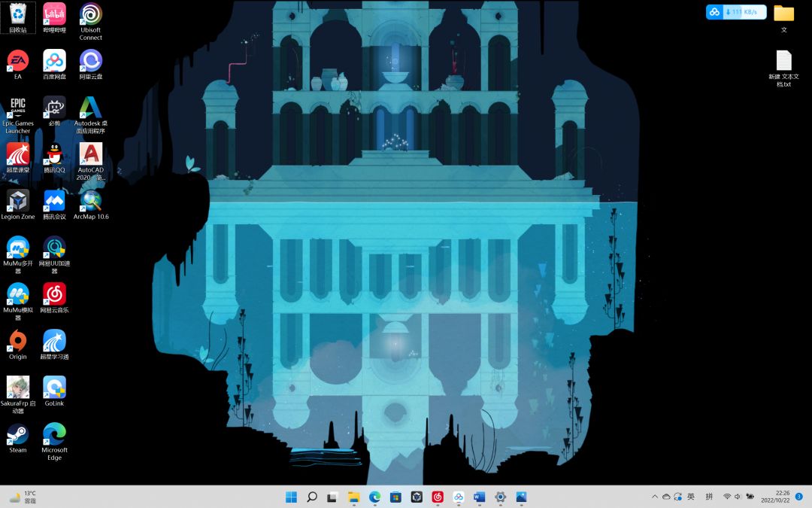Screen dimensions: 812x508
Task: Select the MuMu多开器 desktop shortcut
Action: pyautogui.click(x=18, y=255)
